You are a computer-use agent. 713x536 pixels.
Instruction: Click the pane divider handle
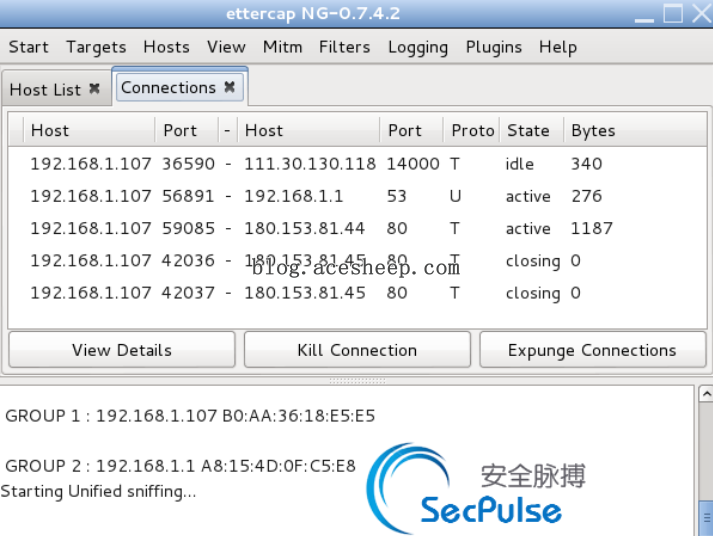357,381
